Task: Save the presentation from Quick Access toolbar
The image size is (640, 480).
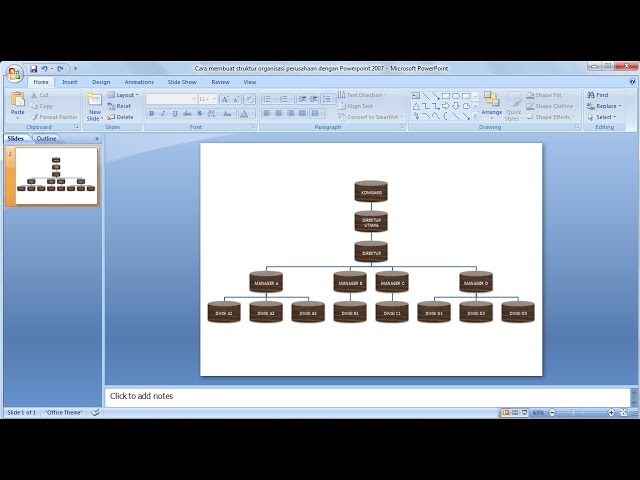Action: click(x=33, y=69)
